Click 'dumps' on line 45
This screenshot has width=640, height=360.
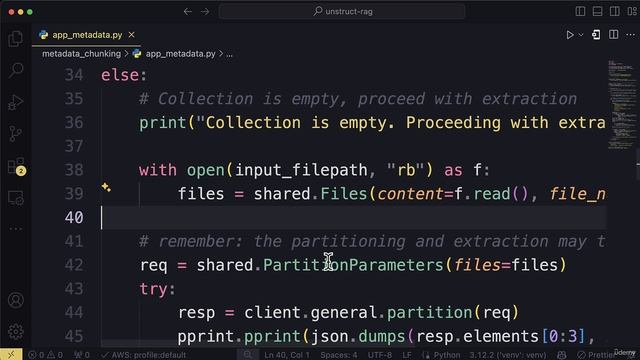(x=382, y=336)
